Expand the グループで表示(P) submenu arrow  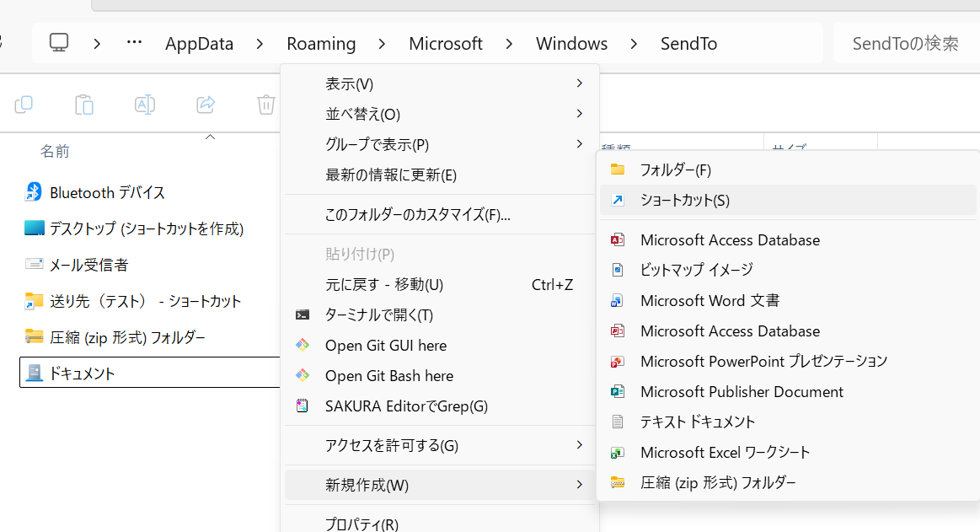coord(580,144)
